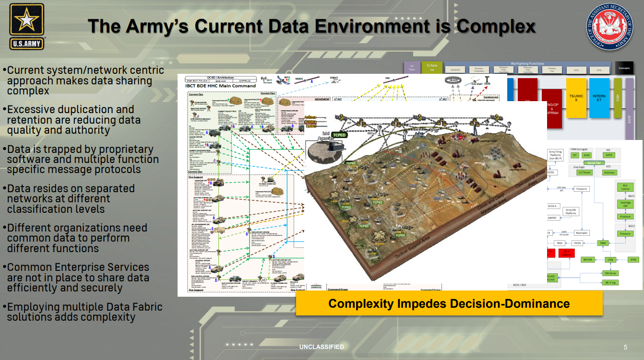Select bullet about multiple Data Fabric solutions
This screenshot has width=644, height=360.
tap(83, 312)
